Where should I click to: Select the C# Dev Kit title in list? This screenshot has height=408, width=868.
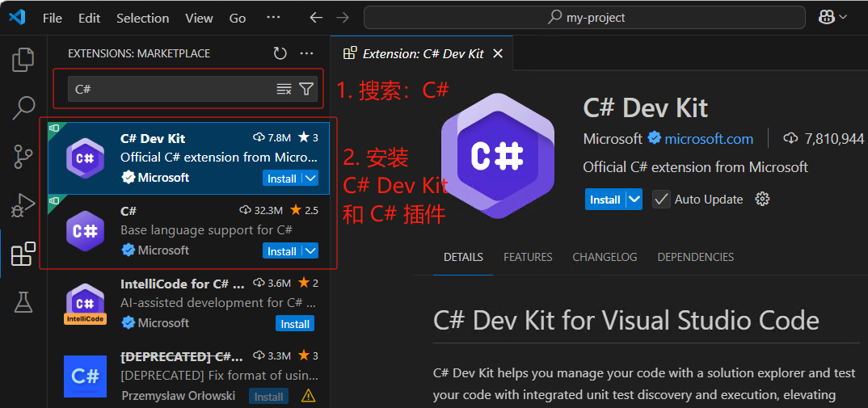point(153,138)
